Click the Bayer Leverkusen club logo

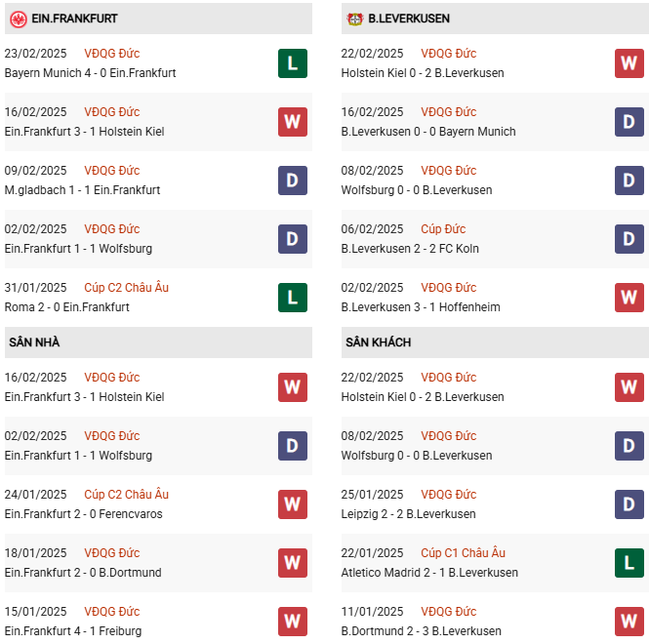click(x=354, y=19)
